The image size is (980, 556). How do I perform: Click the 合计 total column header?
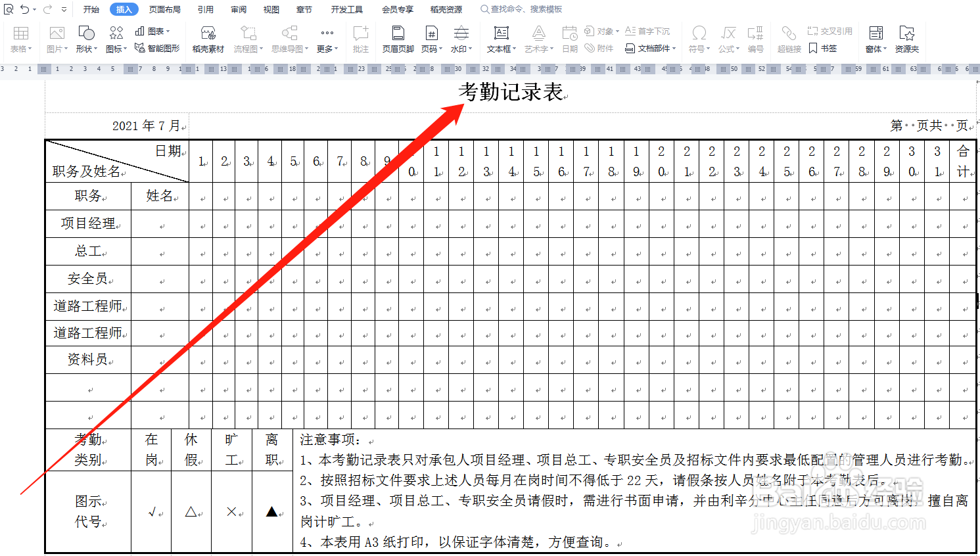point(963,161)
